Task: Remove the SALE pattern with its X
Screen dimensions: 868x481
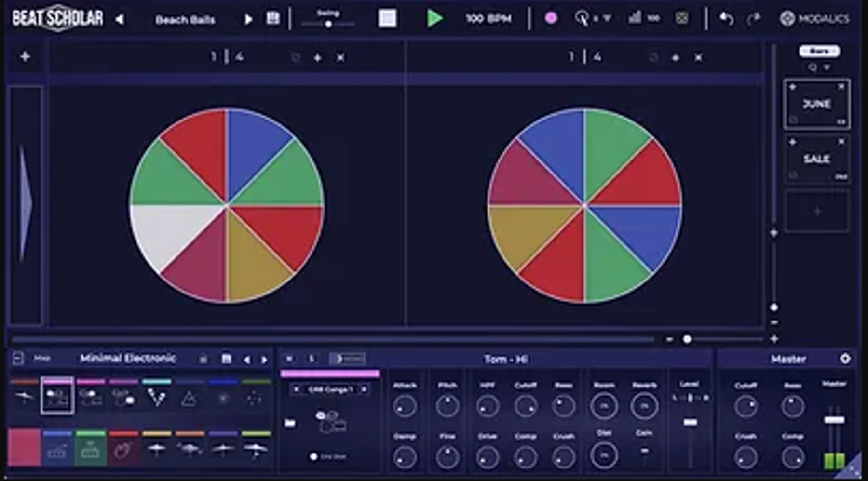Action: point(841,142)
